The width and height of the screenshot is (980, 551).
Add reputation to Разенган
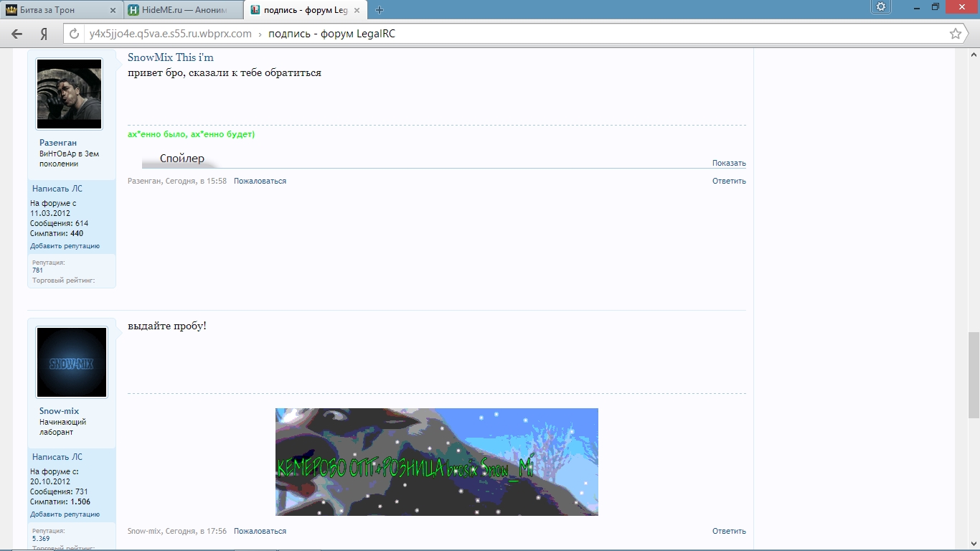pos(65,246)
